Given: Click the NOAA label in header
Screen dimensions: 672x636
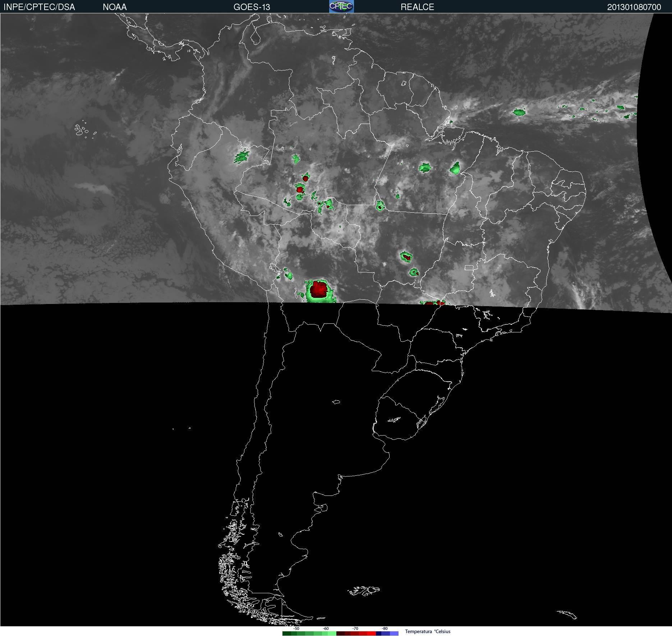Looking at the screenshot, I should (115, 7).
